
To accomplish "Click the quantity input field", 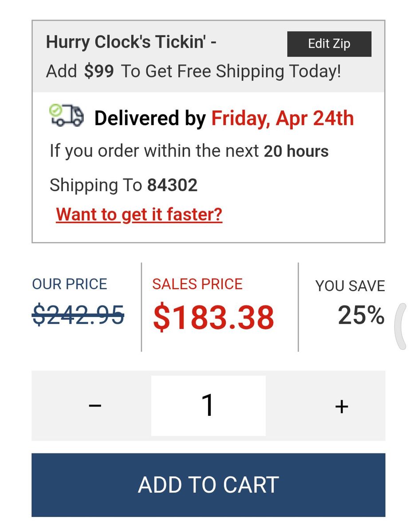I will click(208, 406).
